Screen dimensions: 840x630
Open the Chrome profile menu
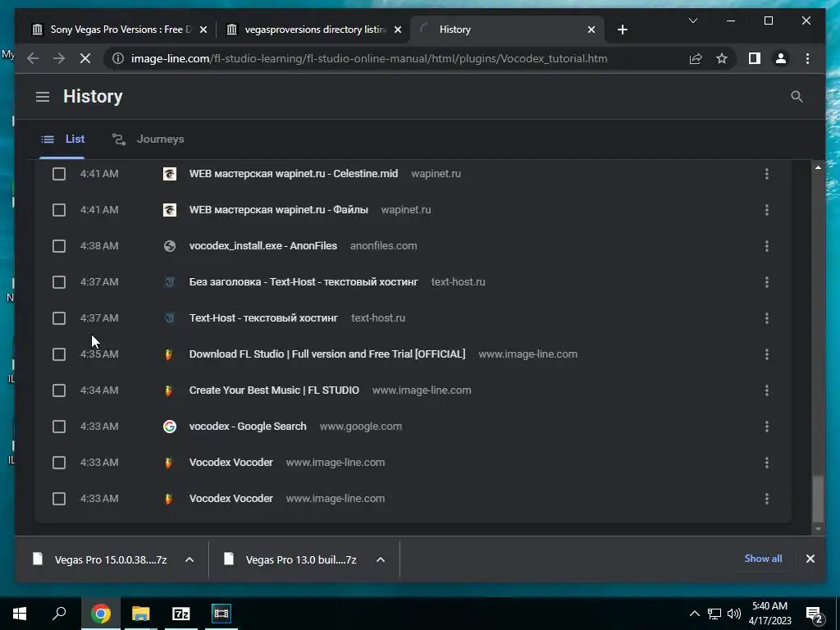tap(781, 58)
